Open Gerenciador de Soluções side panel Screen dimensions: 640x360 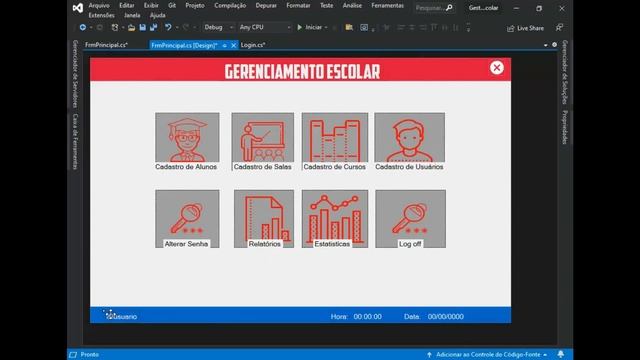pyautogui.click(x=565, y=72)
